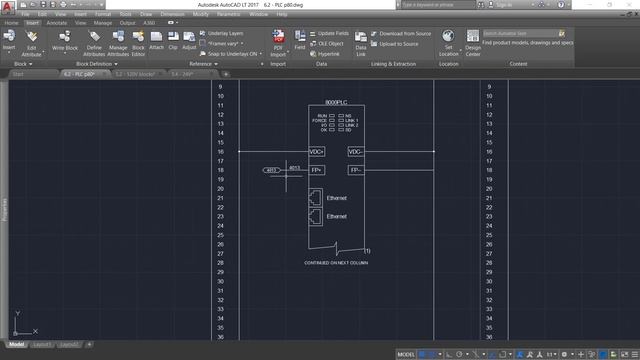Image resolution: width=640 pixels, height=360 pixels.
Task: Click the keyword search field in title bar
Action: (438, 5)
